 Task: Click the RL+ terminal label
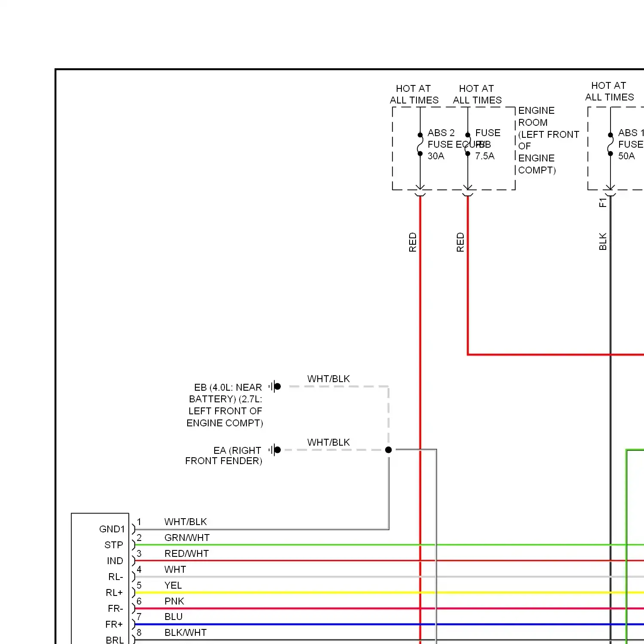114,592
